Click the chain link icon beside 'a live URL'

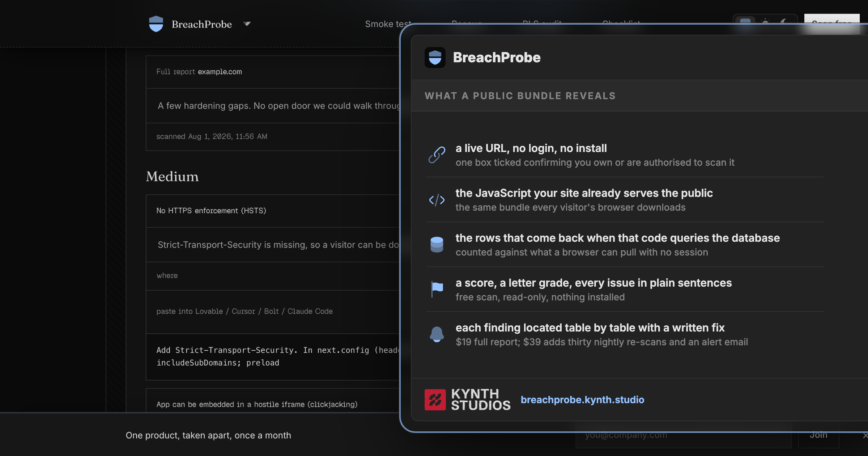(437, 155)
